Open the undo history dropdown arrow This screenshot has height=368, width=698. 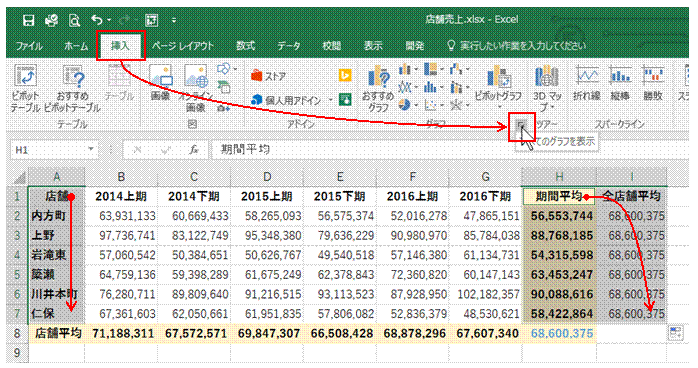(109, 20)
